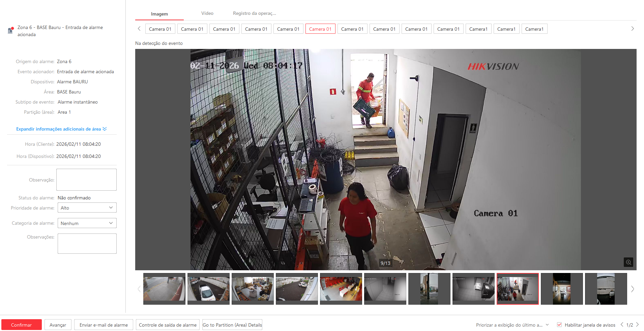This screenshot has height=331, width=644.
Task: Go to previous alarm page arrow
Action: (x=622, y=325)
